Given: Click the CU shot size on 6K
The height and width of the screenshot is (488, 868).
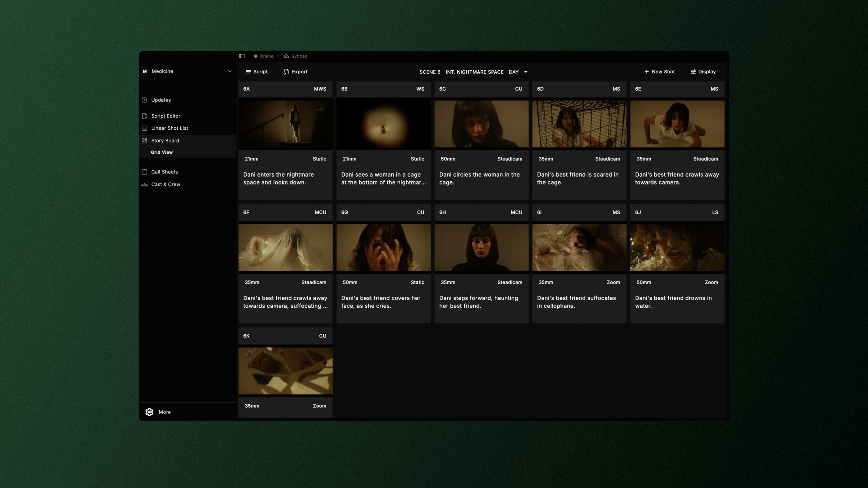Looking at the screenshot, I should 323,336.
